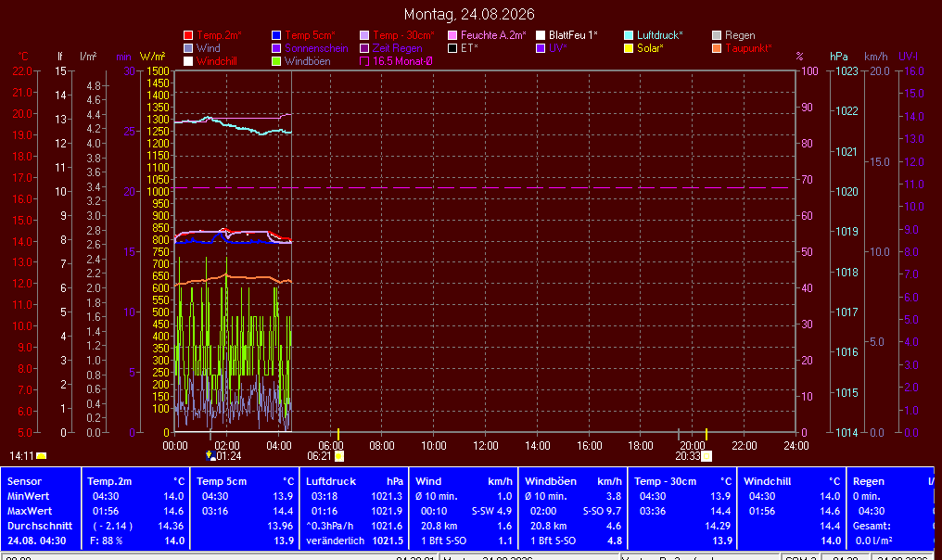Click the veränderlich forecast text

point(336,541)
